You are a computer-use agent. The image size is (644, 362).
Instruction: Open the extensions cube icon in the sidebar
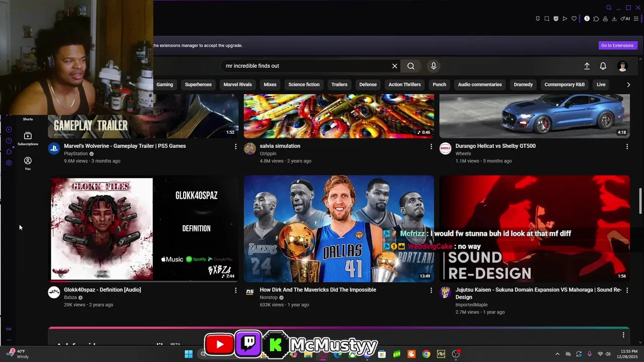(9, 151)
